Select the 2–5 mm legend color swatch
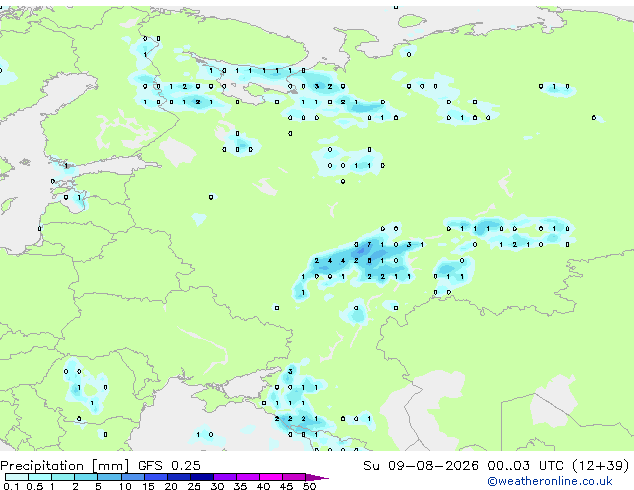The image size is (634, 490). pyautogui.click(x=86, y=477)
